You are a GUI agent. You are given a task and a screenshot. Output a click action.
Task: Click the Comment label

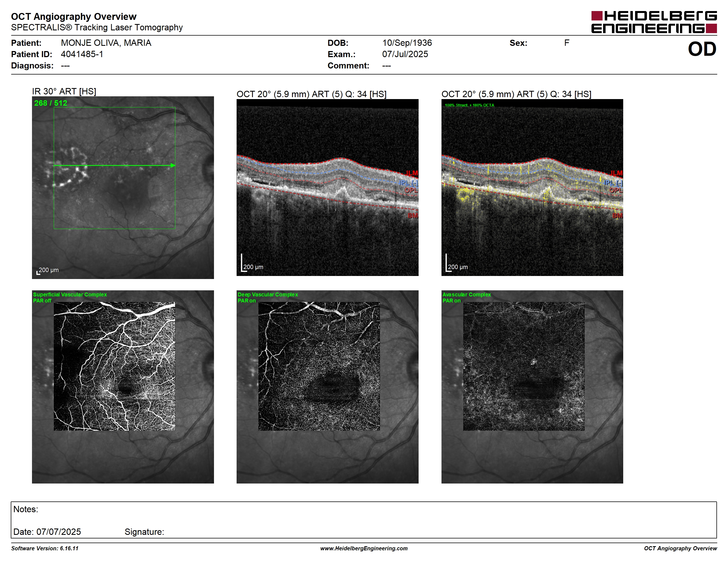(x=348, y=65)
